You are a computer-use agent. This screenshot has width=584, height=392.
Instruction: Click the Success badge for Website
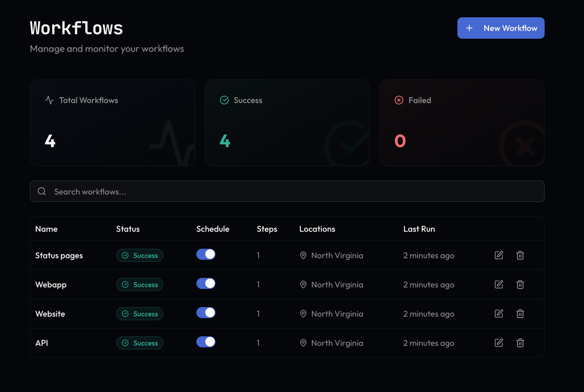click(x=139, y=314)
